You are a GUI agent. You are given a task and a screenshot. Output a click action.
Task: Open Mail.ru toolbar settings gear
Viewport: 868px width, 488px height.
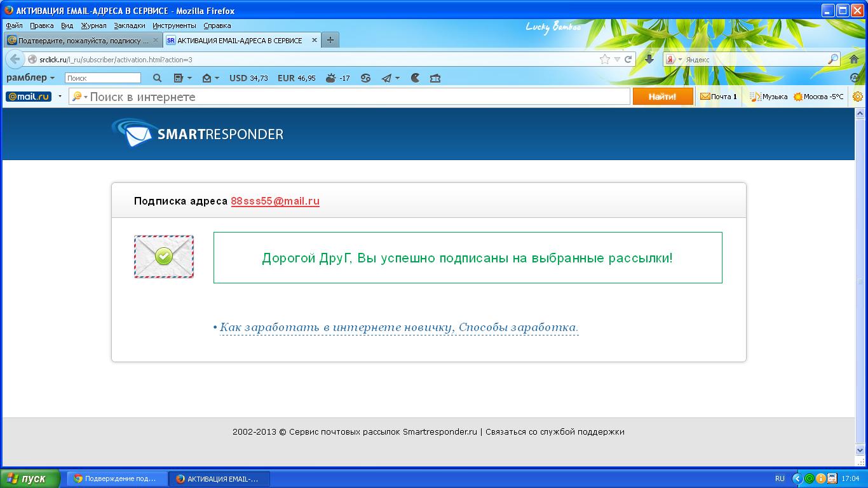858,97
